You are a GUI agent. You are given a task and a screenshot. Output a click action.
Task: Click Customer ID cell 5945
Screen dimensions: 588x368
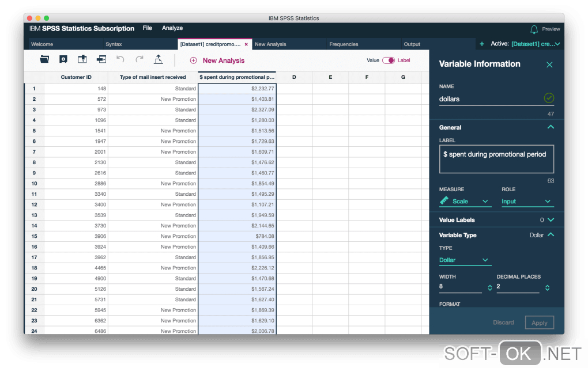click(x=76, y=310)
